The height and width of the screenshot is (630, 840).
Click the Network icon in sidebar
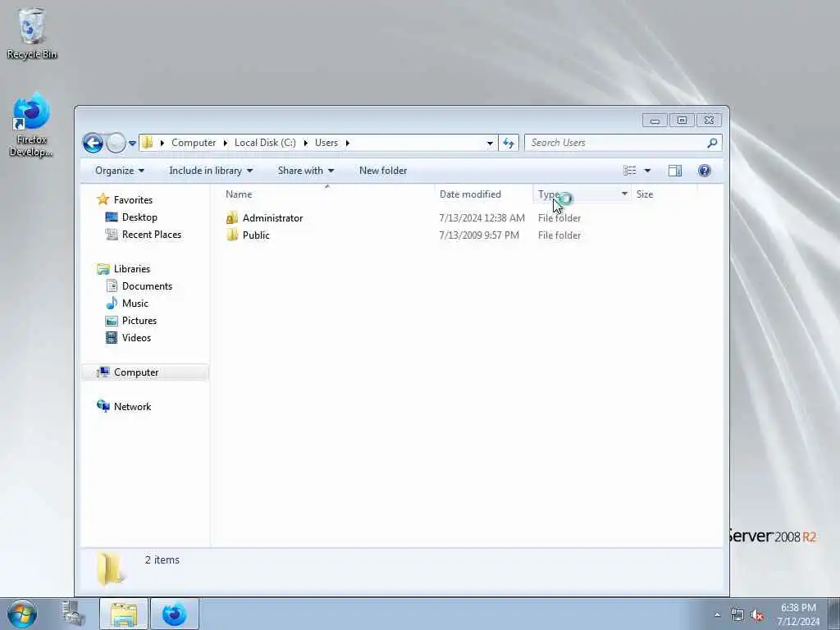tap(103, 406)
